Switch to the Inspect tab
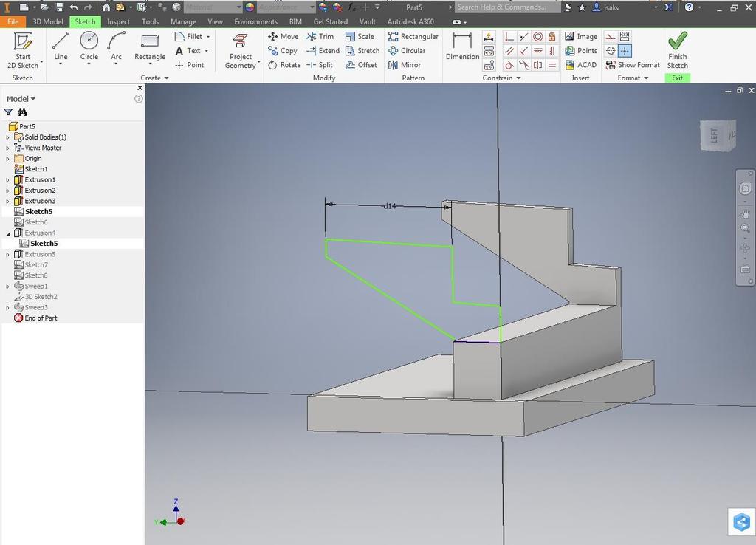The image size is (756, 545). point(118,21)
